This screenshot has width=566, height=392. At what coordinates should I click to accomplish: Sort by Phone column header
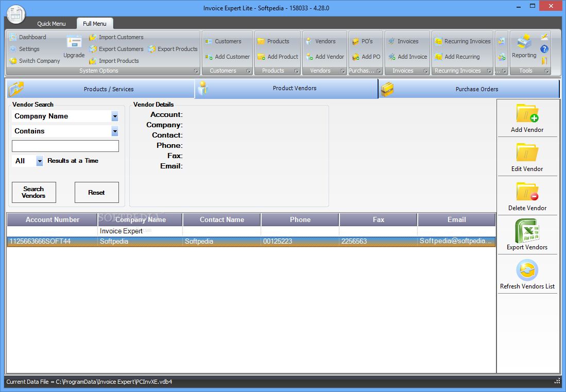coord(300,219)
